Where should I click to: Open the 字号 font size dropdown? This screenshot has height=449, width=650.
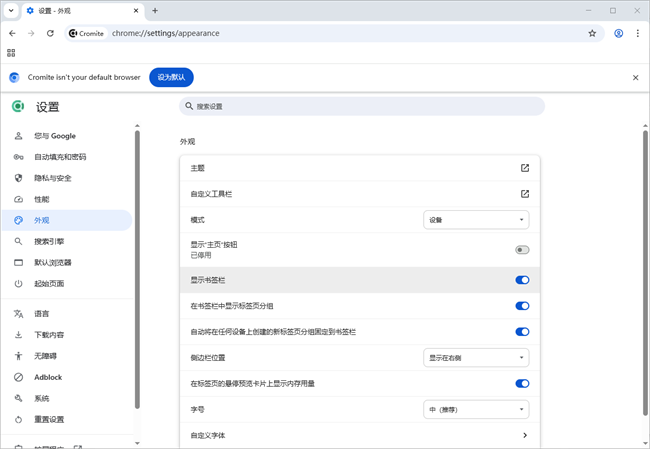click(476, 409)
